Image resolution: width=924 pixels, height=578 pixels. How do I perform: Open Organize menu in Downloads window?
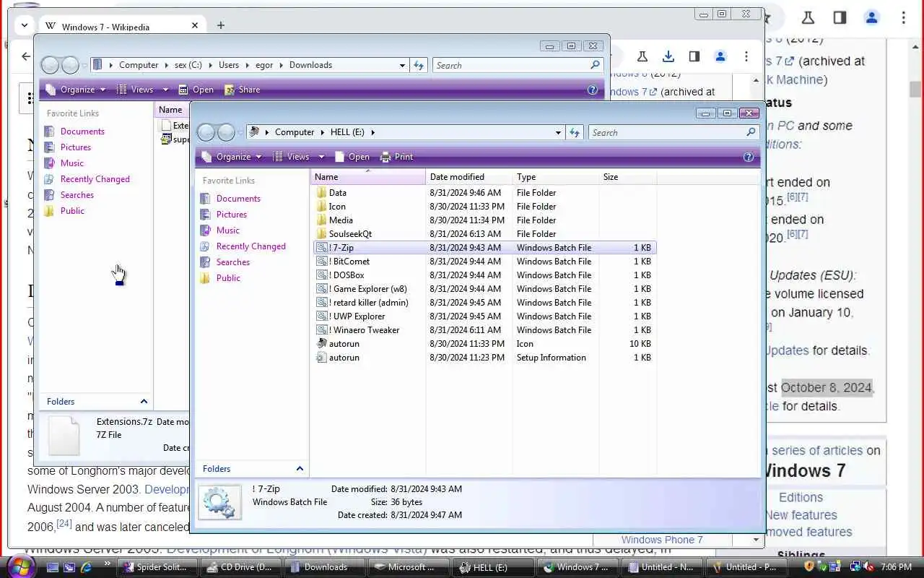pos(74,90)
